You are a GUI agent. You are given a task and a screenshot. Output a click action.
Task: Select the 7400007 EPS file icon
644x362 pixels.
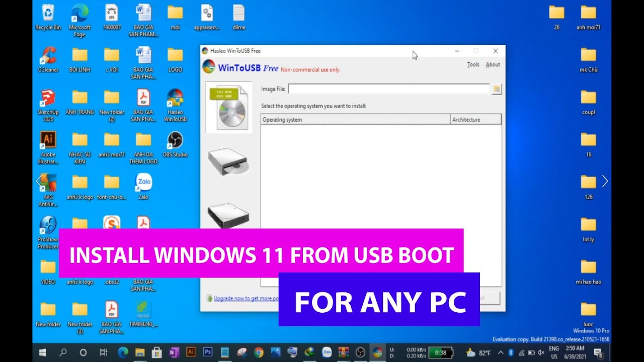click(x=112, y=17)
